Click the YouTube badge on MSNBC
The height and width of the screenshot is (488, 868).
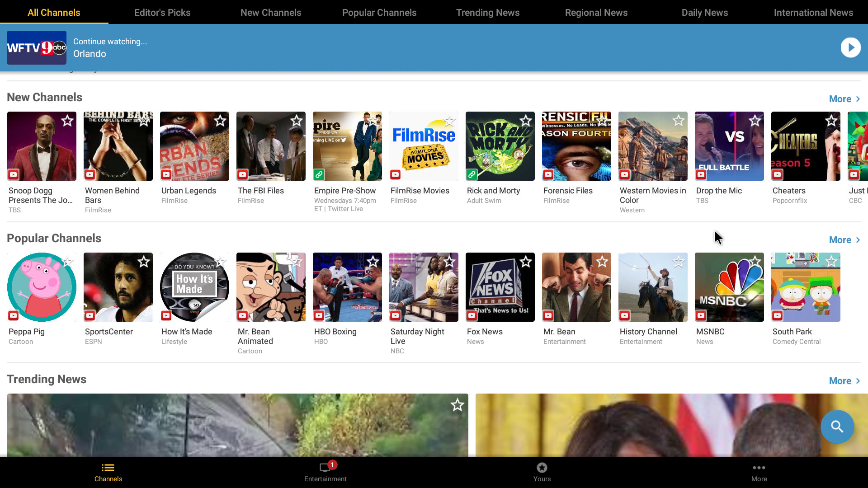(701, 315)
